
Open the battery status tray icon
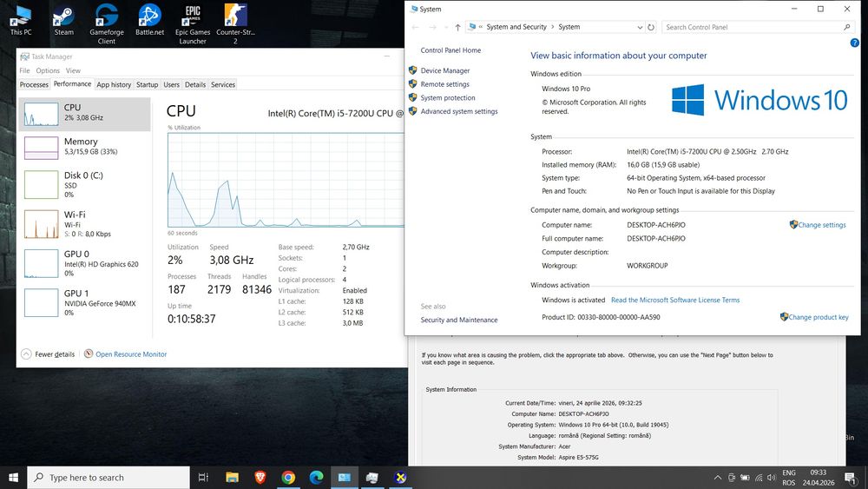pyautogui.click(x=745, y=478)
